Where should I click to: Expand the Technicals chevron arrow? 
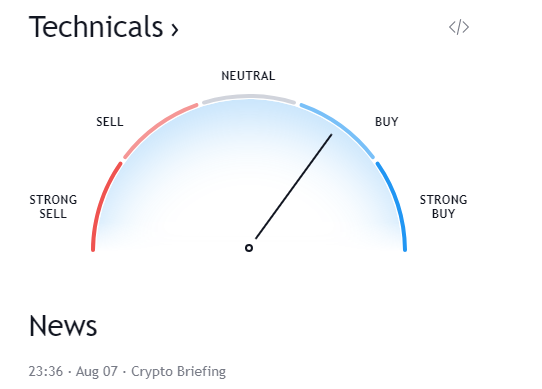(175, 30)
